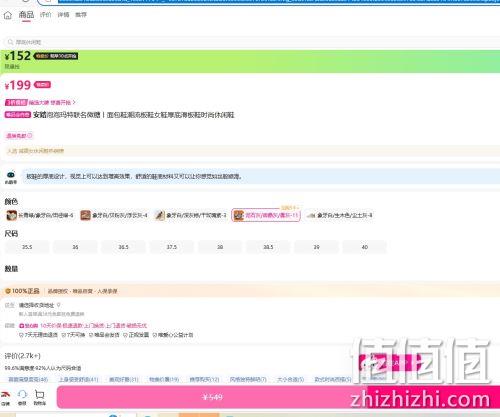The height and width of the screenshot is (417, 500).
Task: Click the delivery address location pin
Action: point(59,305)
